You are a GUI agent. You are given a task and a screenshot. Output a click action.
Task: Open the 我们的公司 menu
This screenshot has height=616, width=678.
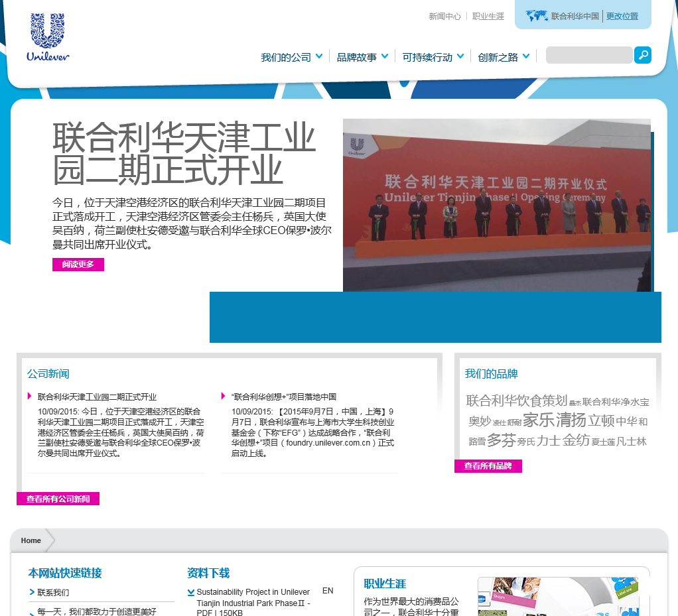point(286,57)
